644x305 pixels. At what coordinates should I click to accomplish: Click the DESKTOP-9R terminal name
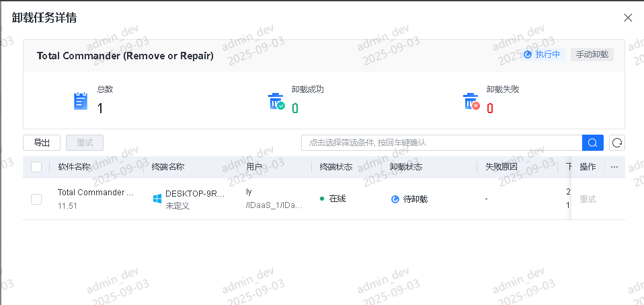click(195, 194)
